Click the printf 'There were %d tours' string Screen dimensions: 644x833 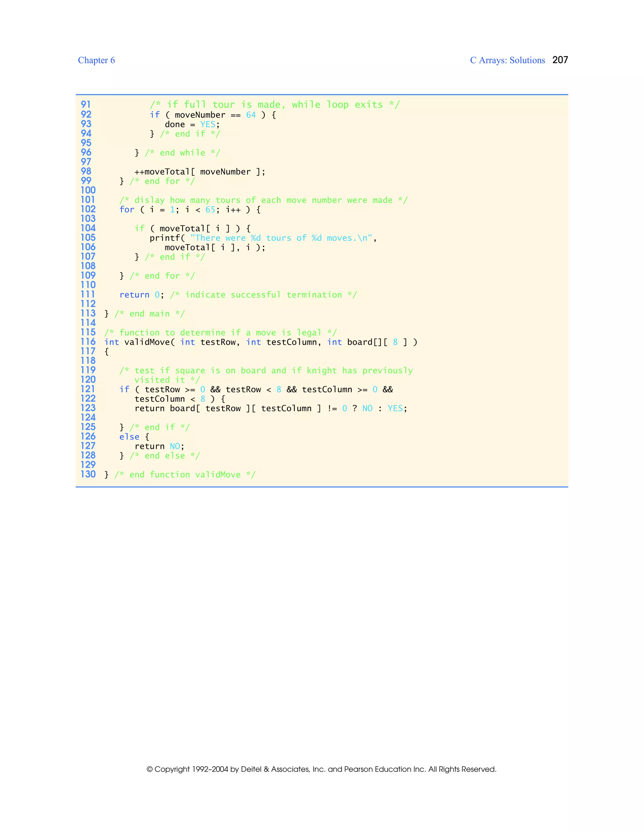click(281, 238)
